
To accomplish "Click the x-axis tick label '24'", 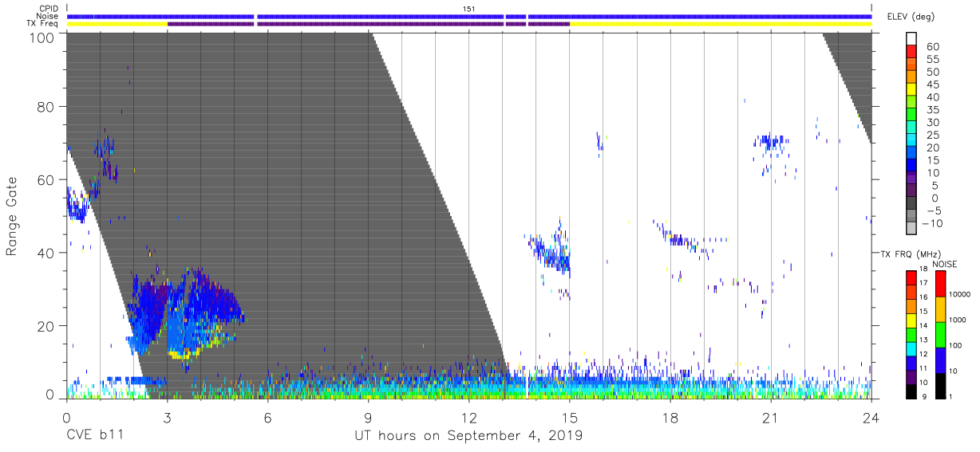I will [871, 418].
